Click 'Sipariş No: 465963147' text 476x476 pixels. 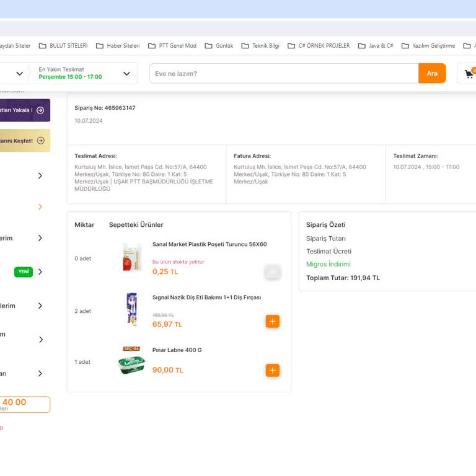click(x=105, y=108)
